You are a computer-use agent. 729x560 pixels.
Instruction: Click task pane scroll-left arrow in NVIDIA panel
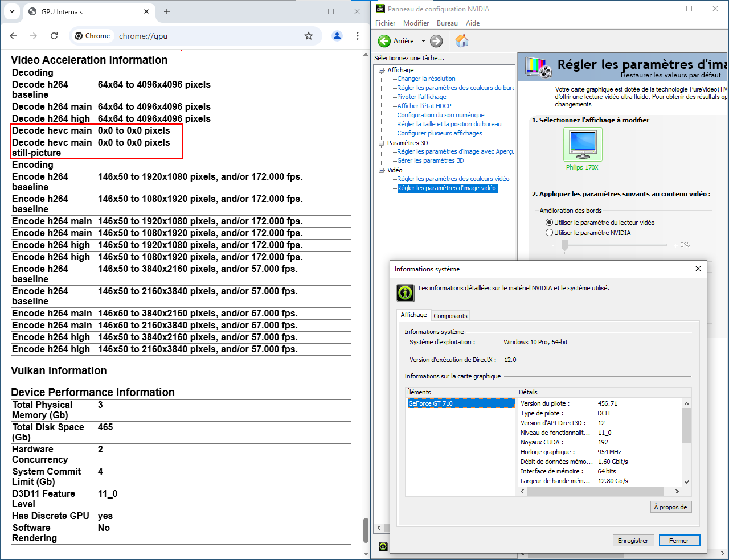coord(379,528)
